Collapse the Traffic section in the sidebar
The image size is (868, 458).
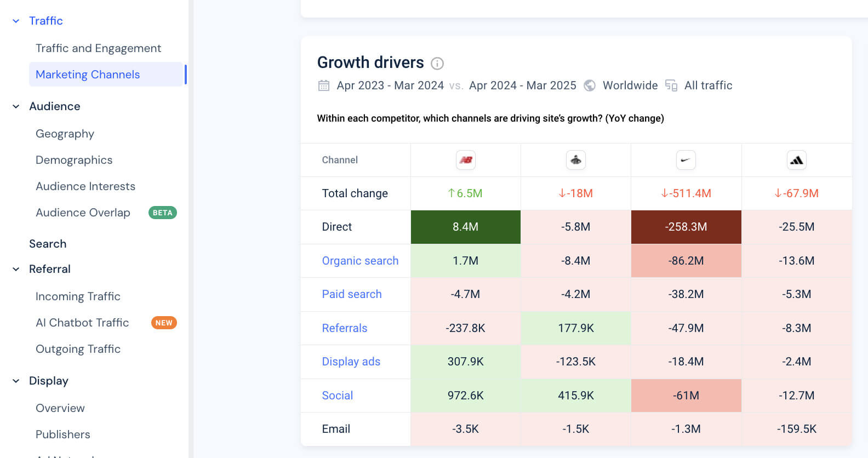point(15,21)
